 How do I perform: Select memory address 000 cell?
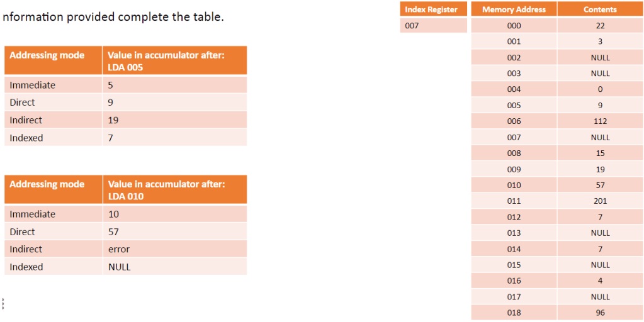tap(514, 26)
